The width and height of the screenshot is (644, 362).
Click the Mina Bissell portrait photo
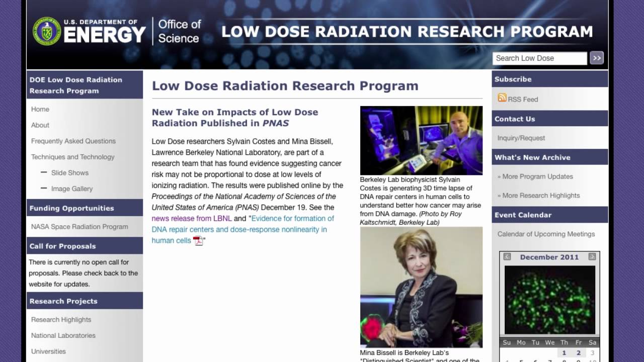[x=421, y=287]
